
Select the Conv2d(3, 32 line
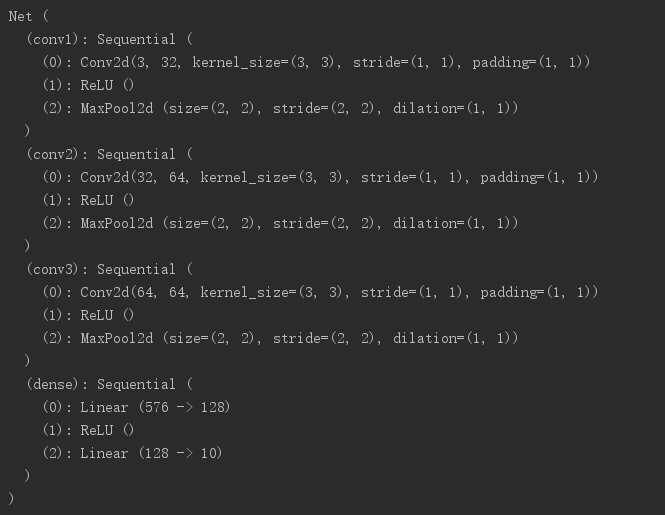click(316, 62)
